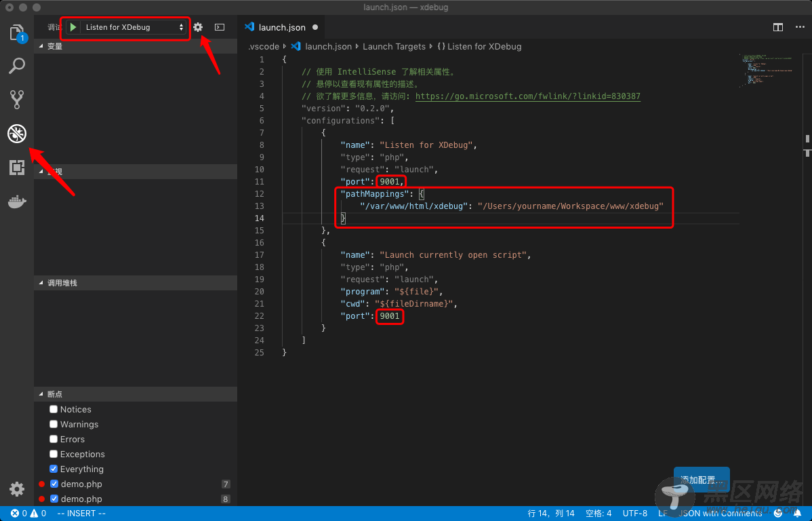Click the 添加配置 button
Image resolution: width=812 pixels, height=521 pixels.
(x=702, y=480)
